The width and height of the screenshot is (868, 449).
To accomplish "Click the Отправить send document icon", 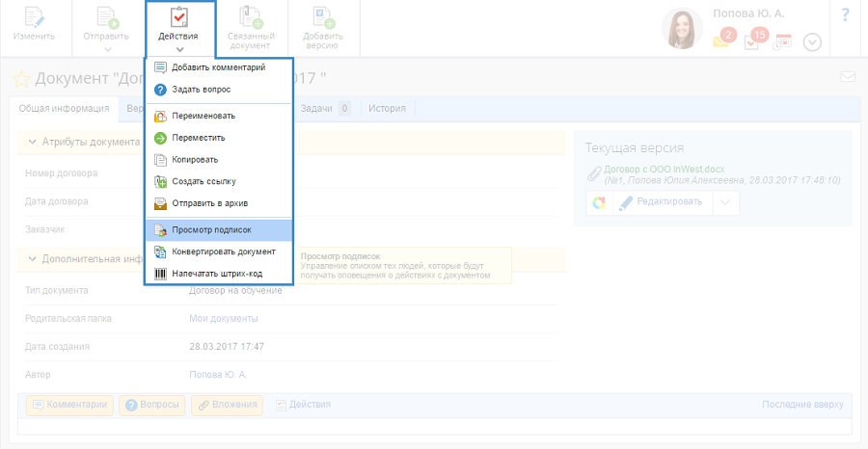I will (107, 17).
